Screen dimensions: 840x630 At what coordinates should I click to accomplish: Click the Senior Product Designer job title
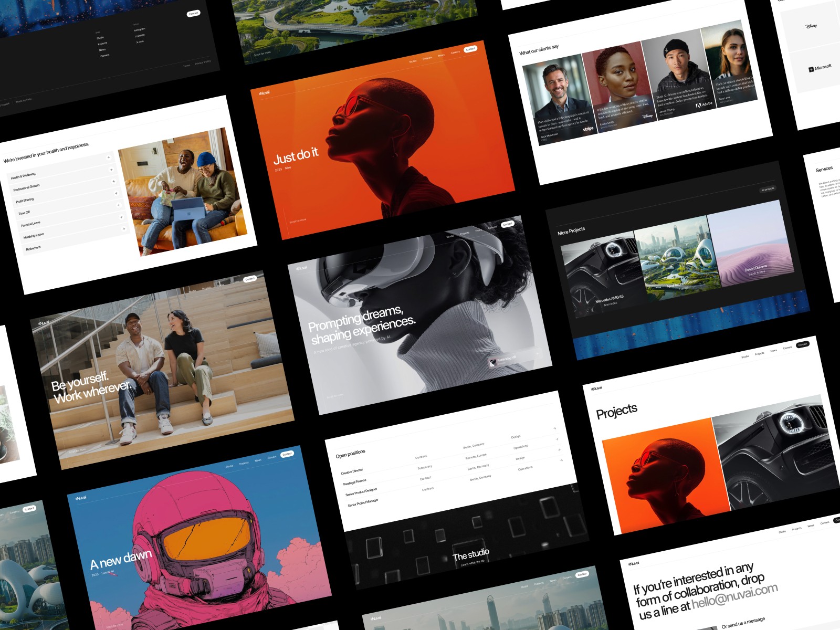pos(361,492)
